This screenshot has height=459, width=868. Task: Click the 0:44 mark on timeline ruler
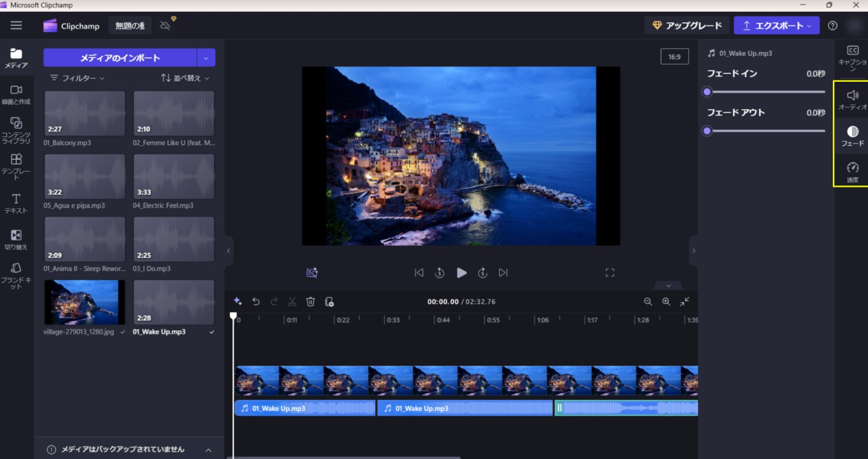coord(443,320)
